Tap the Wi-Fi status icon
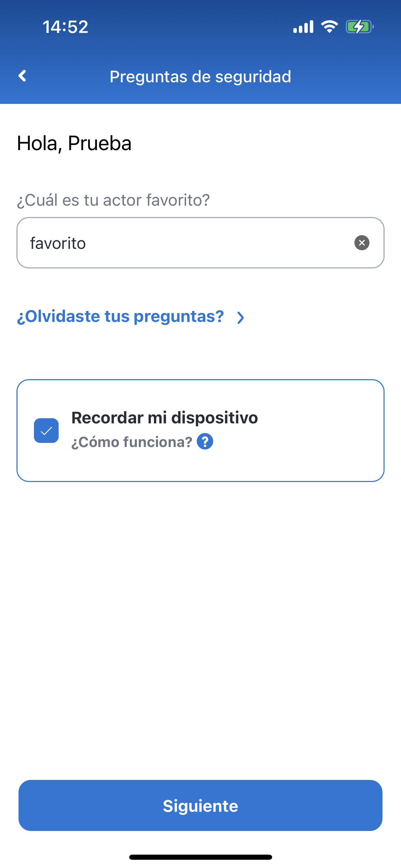Image resolution: width=401 pixels, height=868 pixels. (329, 27)
